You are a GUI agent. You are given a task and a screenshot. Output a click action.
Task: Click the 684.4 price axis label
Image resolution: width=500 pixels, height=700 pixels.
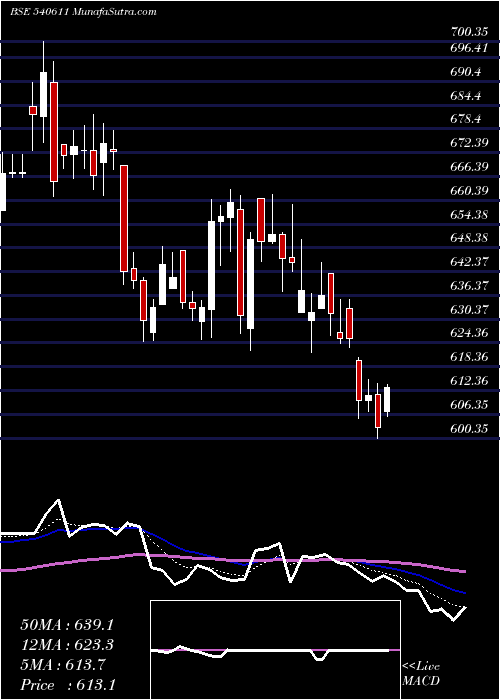(466, 95)
